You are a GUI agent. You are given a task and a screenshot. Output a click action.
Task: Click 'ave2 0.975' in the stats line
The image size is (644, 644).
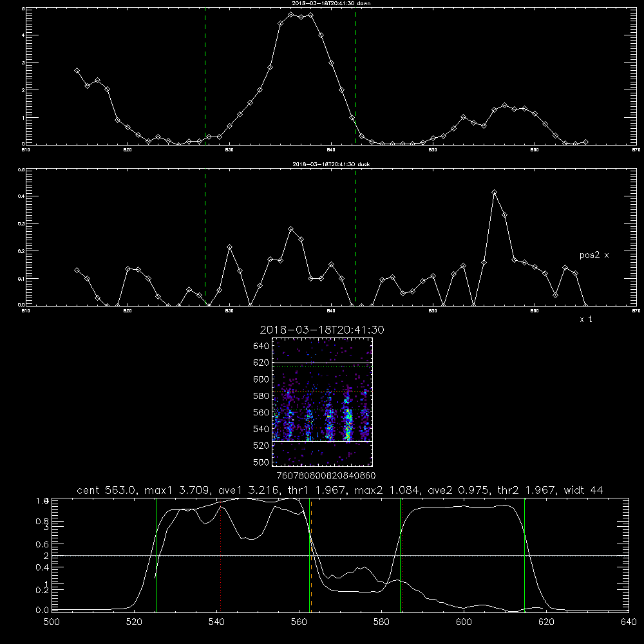[x=457, y=490]
